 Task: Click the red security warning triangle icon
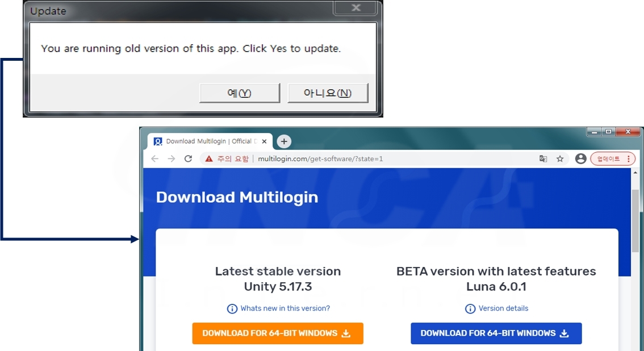tap(209, 159)
